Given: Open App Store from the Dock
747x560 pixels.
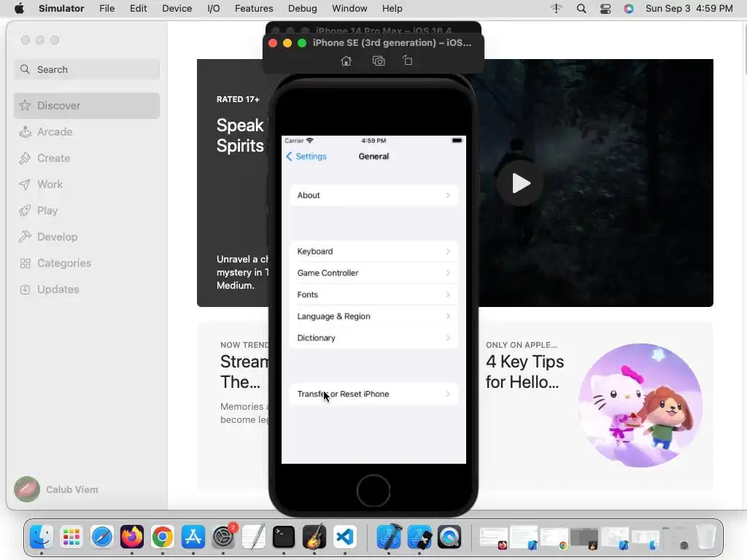Looking at the screenshot, I should pyautogui.click(x=193, y=537).
